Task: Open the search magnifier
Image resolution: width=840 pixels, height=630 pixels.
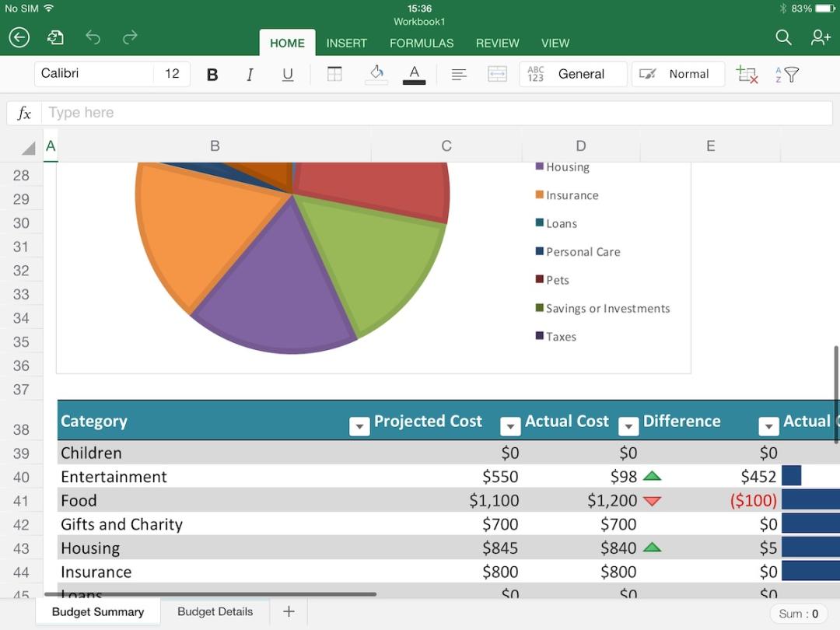Action: [x=783, y=37]
